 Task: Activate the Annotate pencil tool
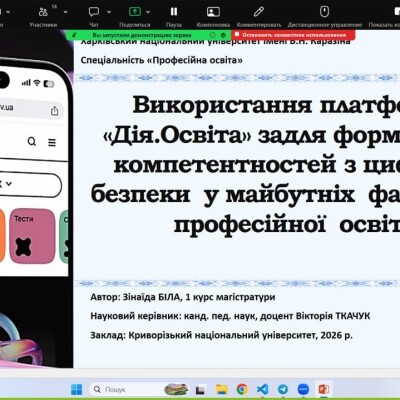click(x=259, y=16)
